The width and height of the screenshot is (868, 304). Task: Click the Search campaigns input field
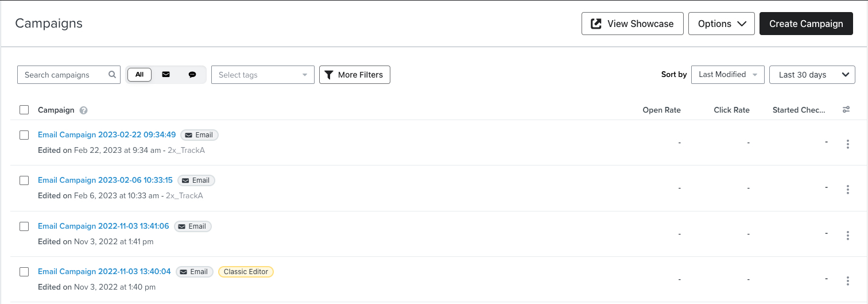point(63,75)
